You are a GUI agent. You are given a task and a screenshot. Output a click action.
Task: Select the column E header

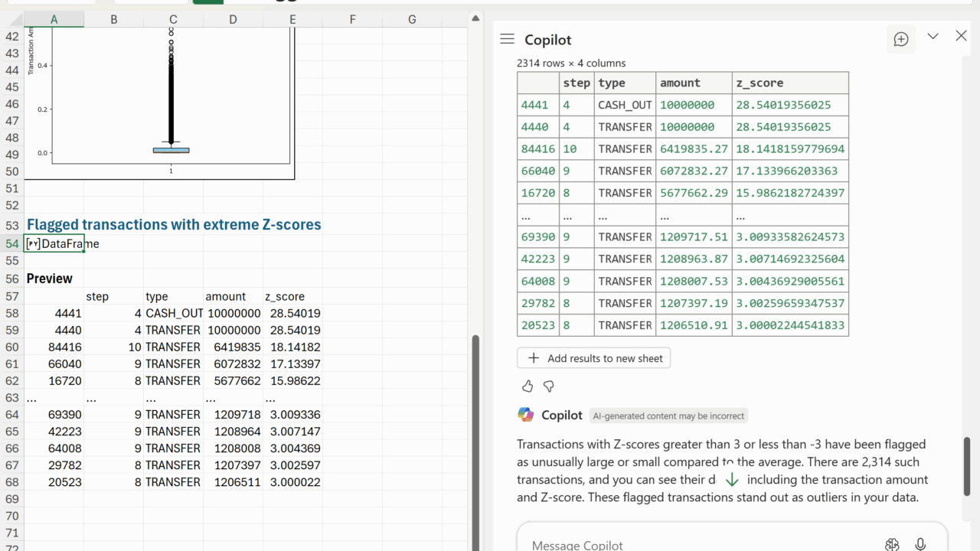292,19
